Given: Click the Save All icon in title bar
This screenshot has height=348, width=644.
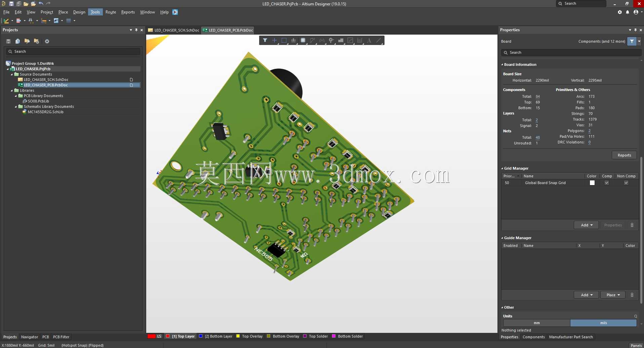Looking at the screenshot, I should tap(18, 4).
